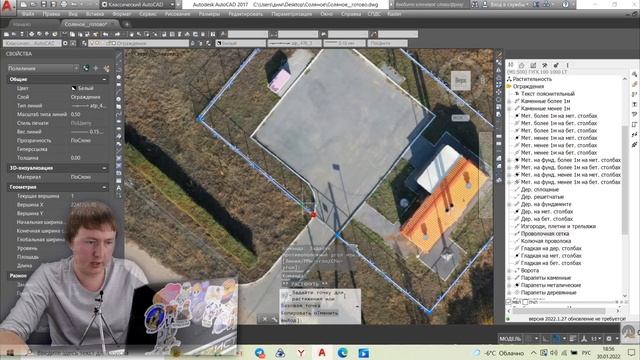Image resolution: width=640 pixels, height=360 pixels.
Task: Expand the Ворота node in the tree
Action: pos(509,271)
